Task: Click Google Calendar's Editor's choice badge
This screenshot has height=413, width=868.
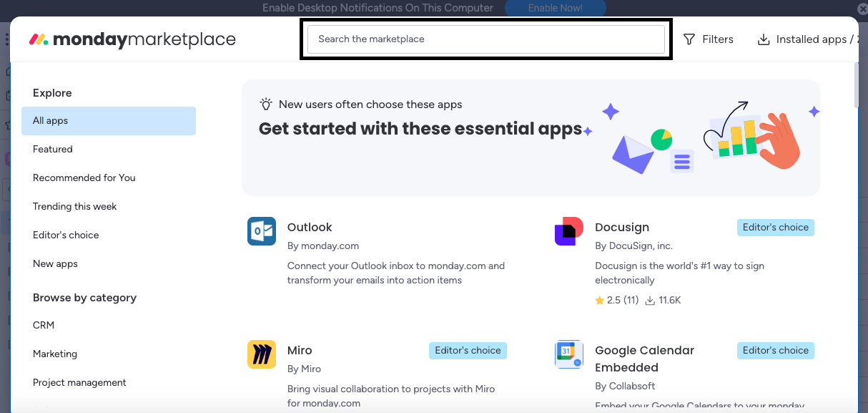Action: pos(776,351)
